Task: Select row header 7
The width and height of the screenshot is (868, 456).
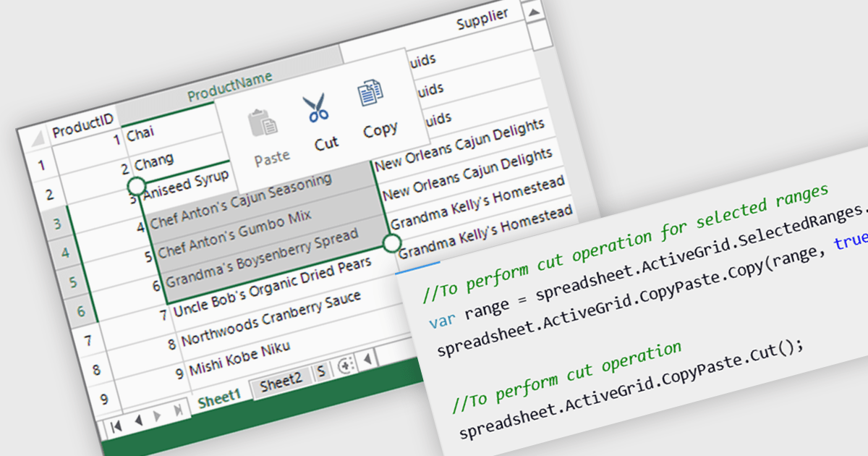Action: (x=89, y=340)
